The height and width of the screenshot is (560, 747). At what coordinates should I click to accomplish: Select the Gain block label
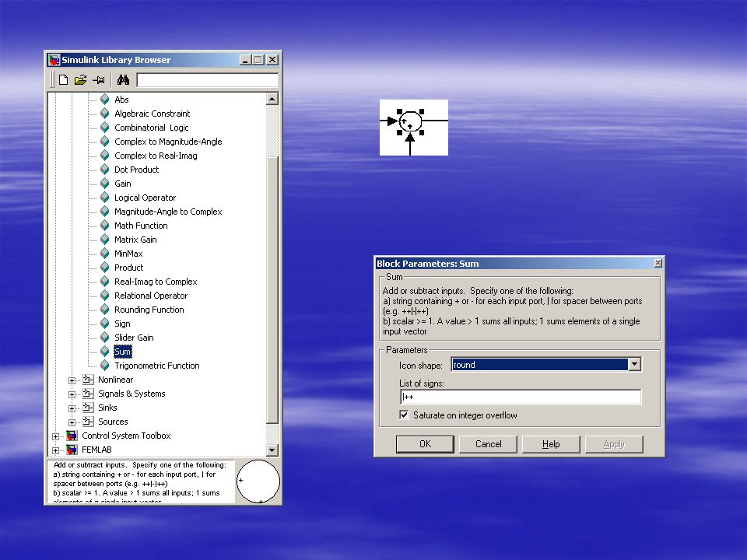coord(122,184)
